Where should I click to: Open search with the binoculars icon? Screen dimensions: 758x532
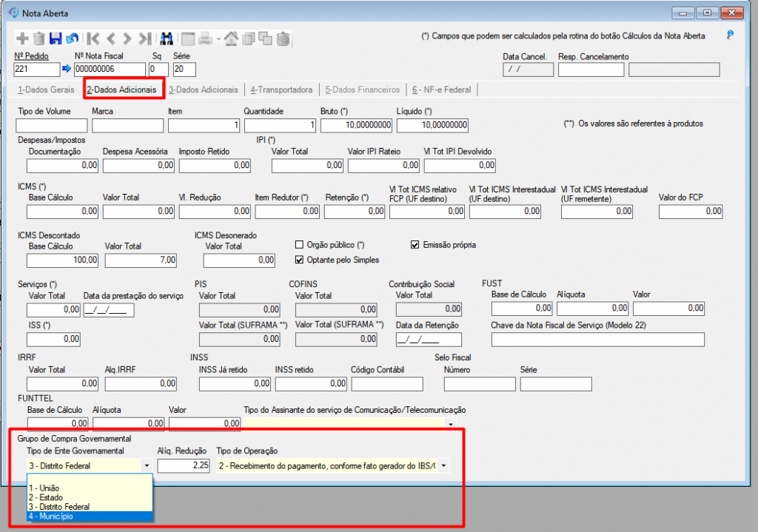[x=167, y=38]
